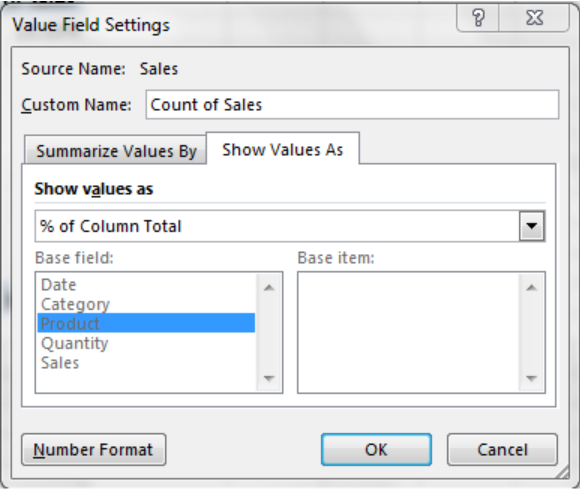
Task: Confirm with the OK button
Action: click(376, 450)
